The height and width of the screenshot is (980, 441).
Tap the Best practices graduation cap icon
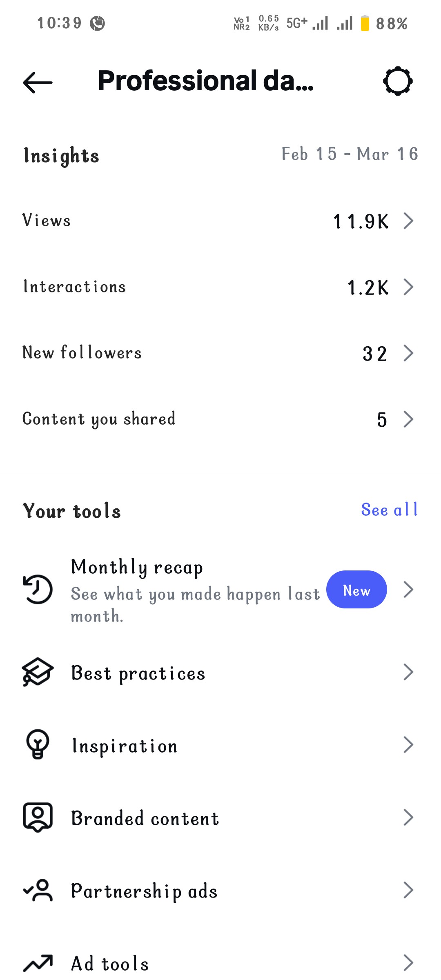[x=38, y=672]
